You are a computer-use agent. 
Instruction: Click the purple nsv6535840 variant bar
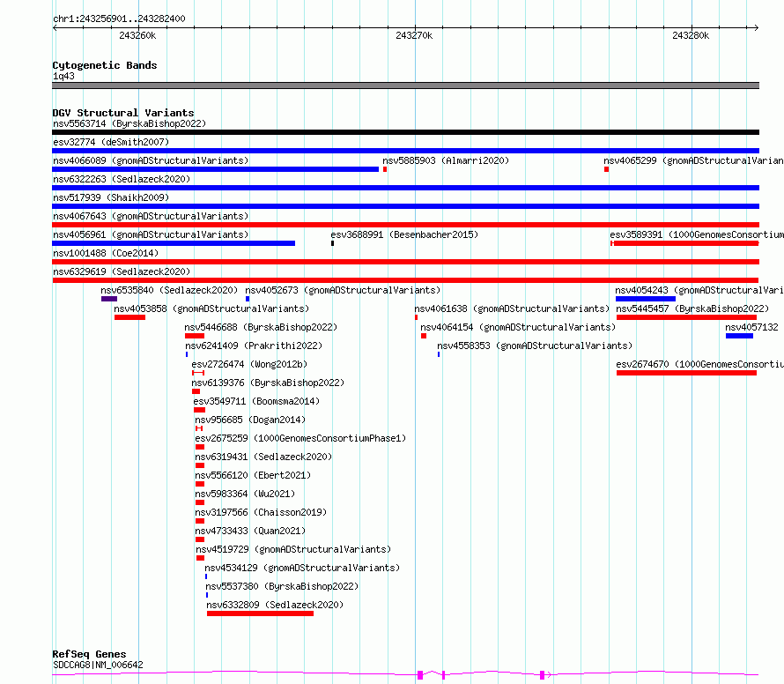[109, 299]
